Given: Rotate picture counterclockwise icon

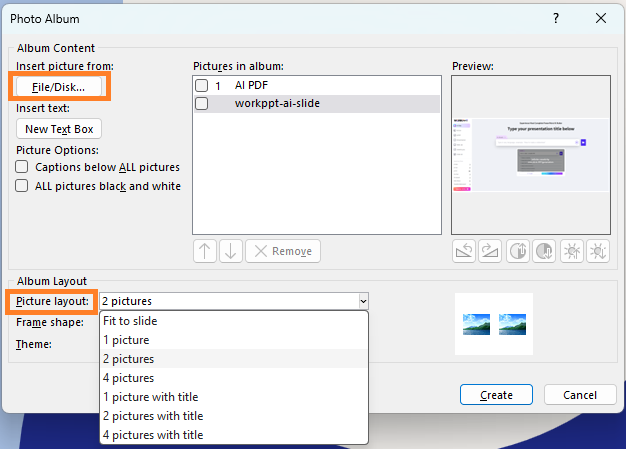Looking at the screenshot, I should 464,251.
